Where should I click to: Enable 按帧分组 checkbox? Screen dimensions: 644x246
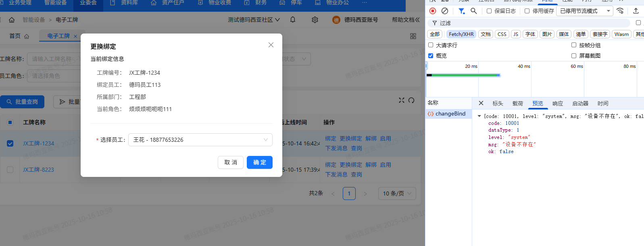[574, 45]
